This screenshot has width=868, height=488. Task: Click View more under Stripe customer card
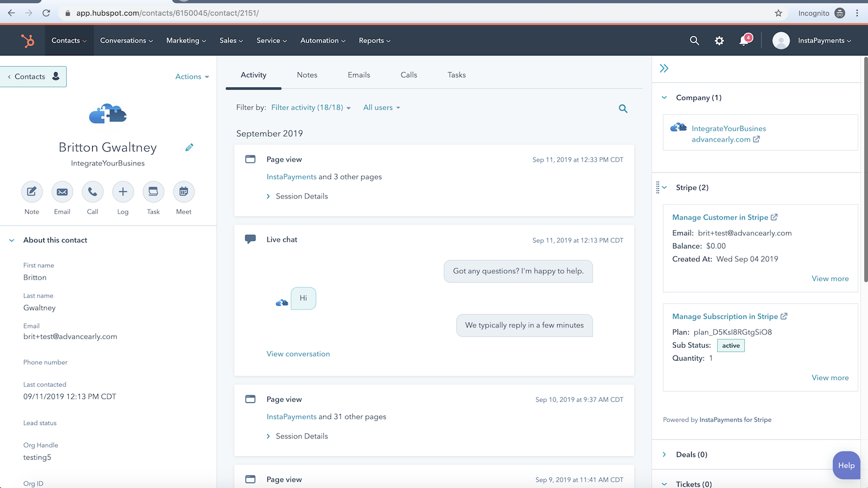(830, 279)
